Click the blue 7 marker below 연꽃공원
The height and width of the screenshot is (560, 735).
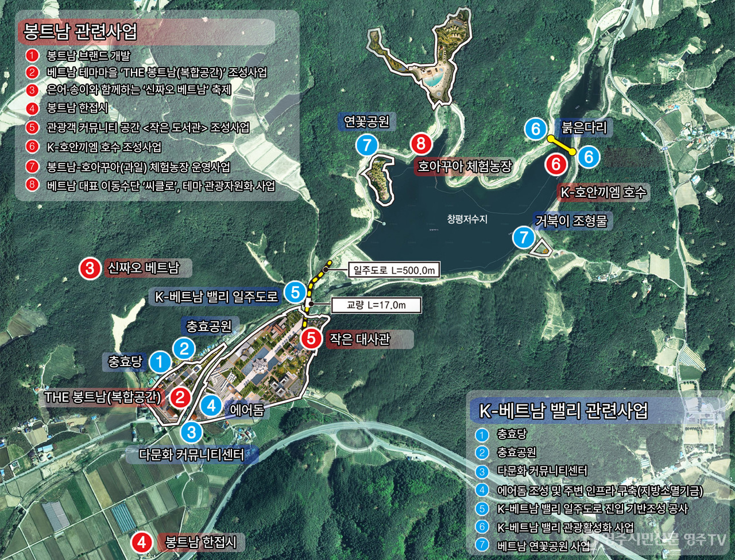[x=367, y=145]
